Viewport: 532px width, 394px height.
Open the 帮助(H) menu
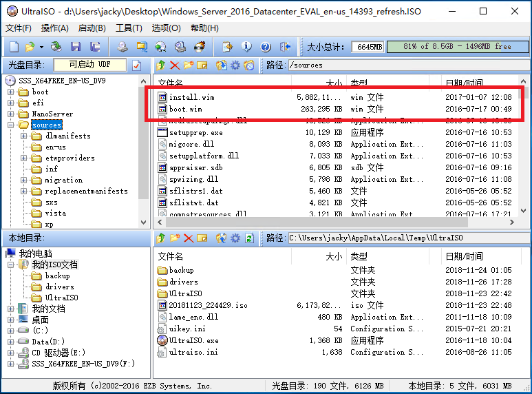point(204,28)
